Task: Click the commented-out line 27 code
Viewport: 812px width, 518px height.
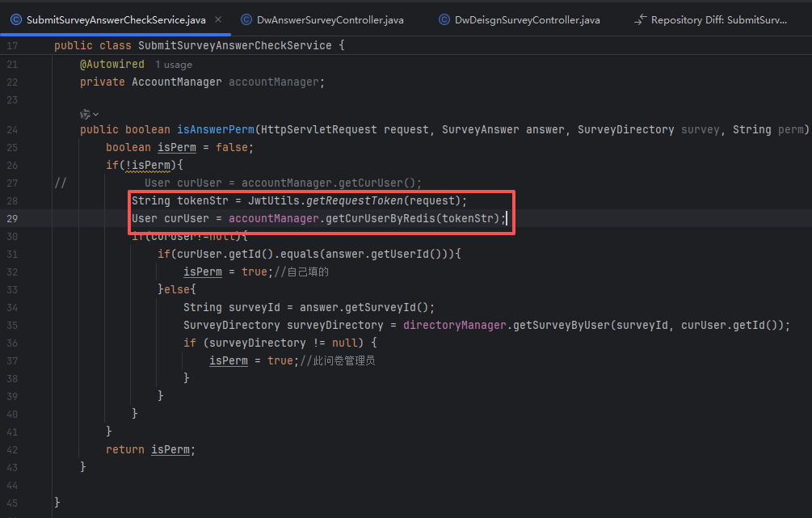Action: pos(283,183)
